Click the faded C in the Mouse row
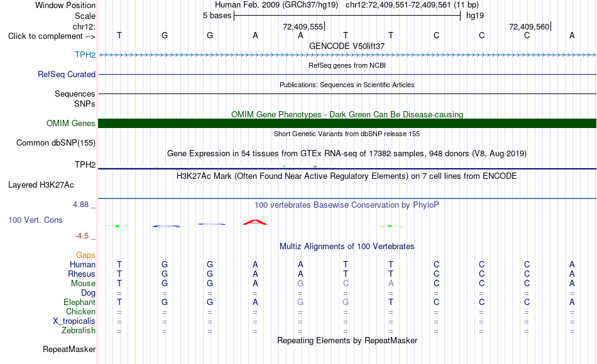The image size is (597, 364). [346, 284]
